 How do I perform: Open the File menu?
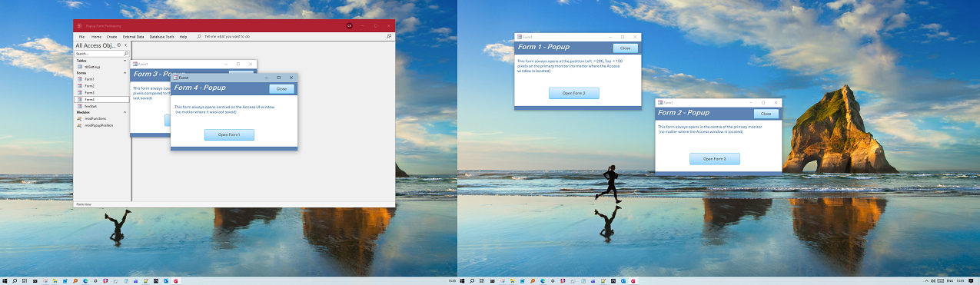pos(81,36)
